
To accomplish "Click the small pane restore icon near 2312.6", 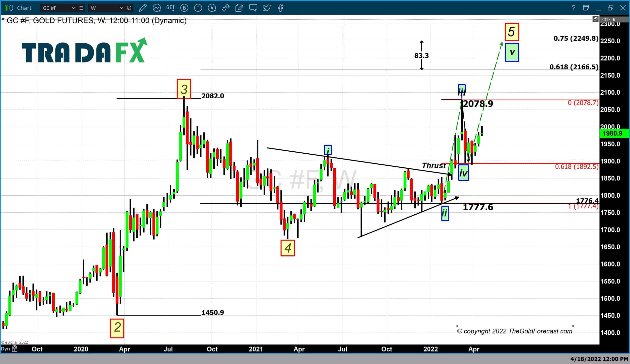I will click(x=595, y=19).
